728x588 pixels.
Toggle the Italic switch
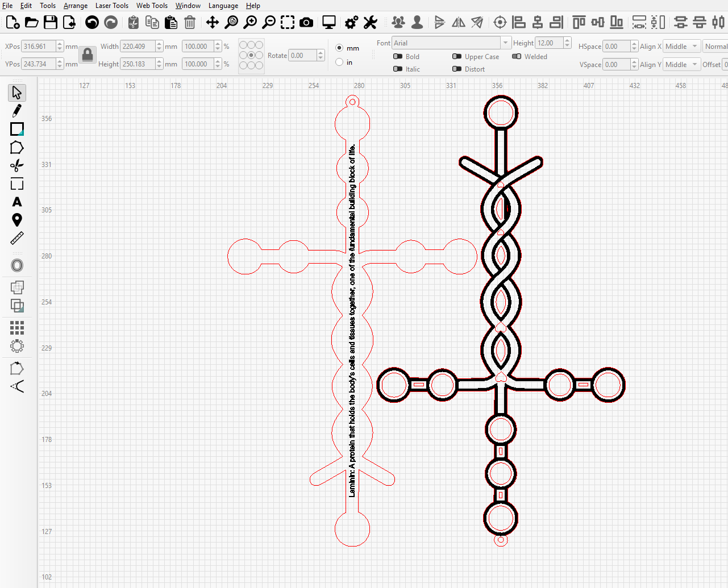click(x=398, y=69)
